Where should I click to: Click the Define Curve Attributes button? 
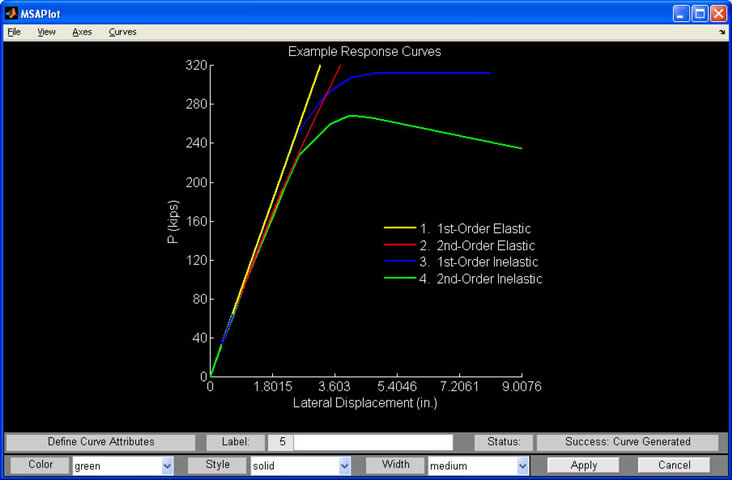point(101,442)
